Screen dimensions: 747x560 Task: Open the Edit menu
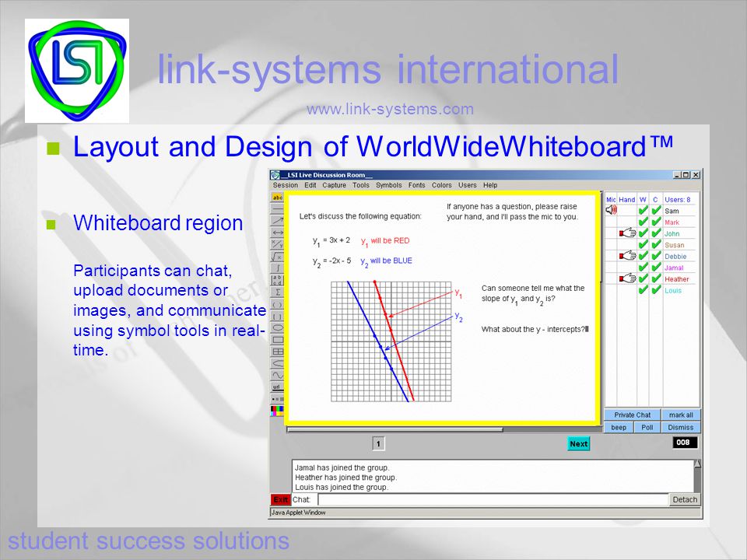(310, 185)
